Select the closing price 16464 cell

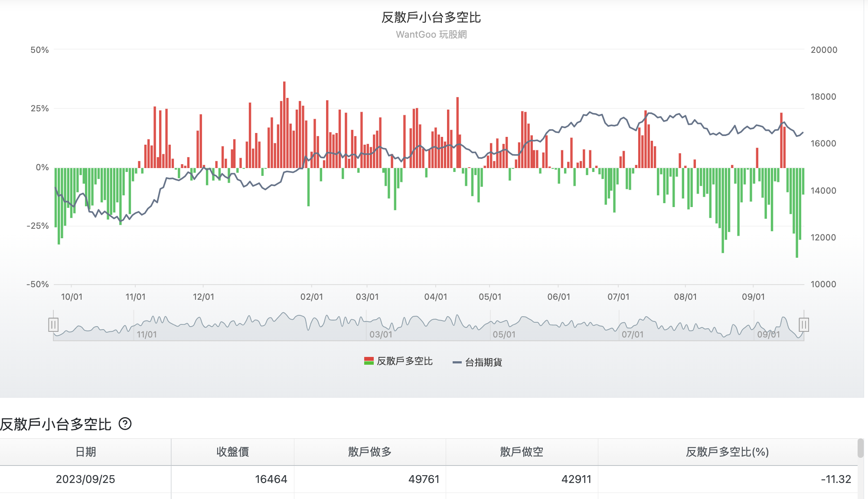tap(232, 479)
